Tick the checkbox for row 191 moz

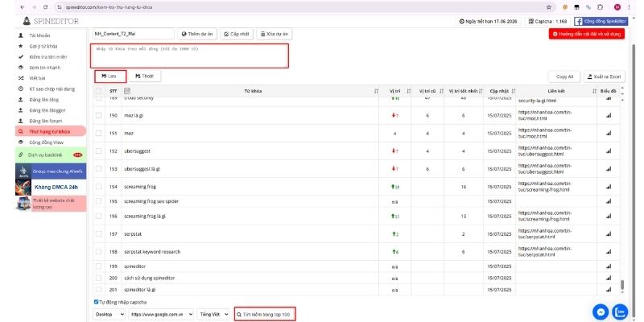(98, 134)
